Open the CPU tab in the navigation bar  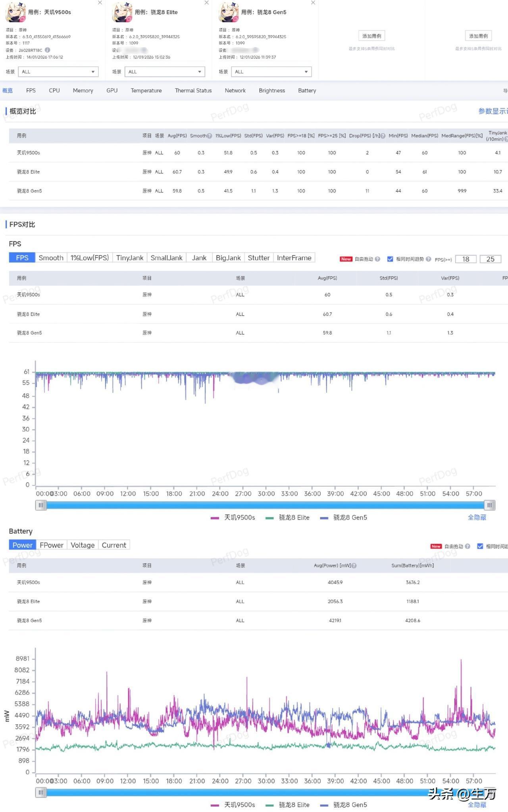(54, 91)
